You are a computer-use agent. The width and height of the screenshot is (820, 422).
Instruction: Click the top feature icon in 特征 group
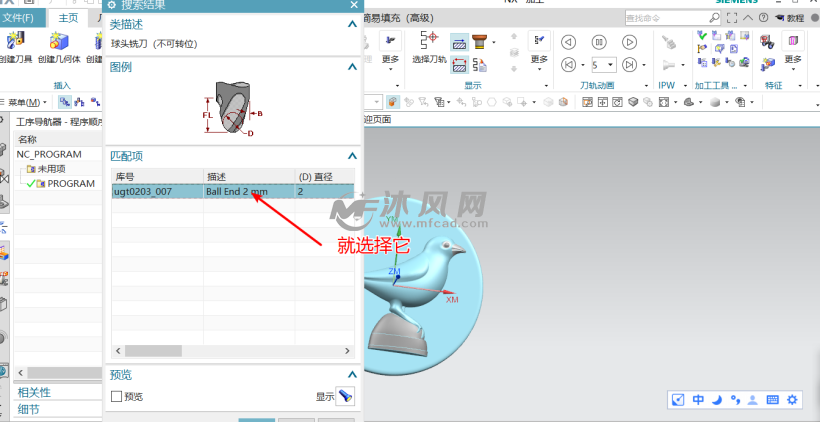[767, 41]
